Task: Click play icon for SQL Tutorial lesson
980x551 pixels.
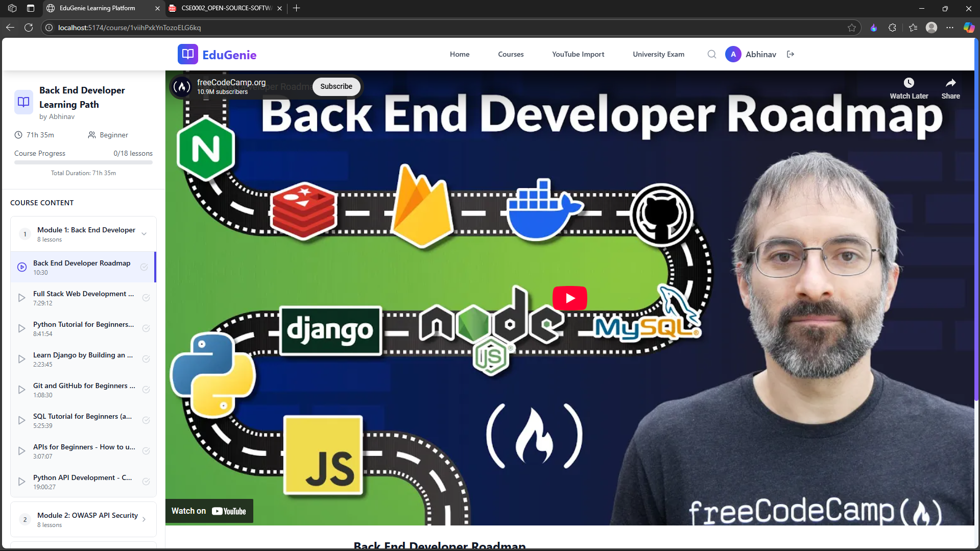Action: pos(22,420)
